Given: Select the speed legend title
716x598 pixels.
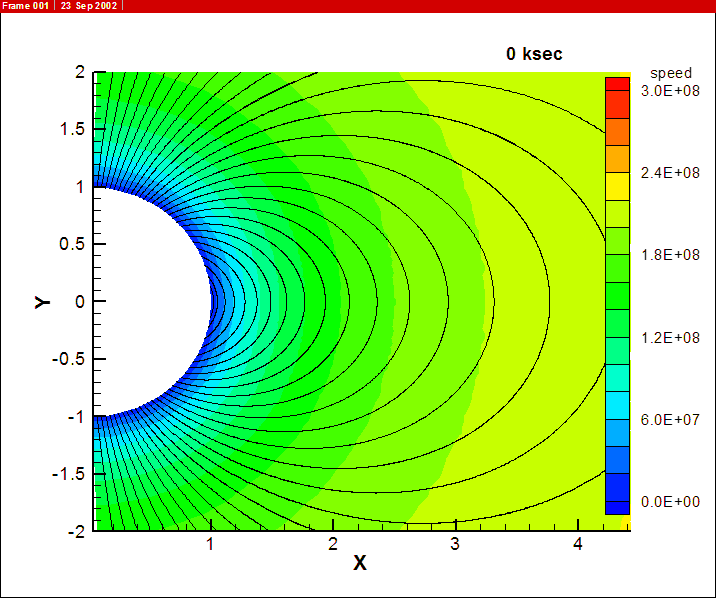Looking at the screenshot, I should pos(670,73).
